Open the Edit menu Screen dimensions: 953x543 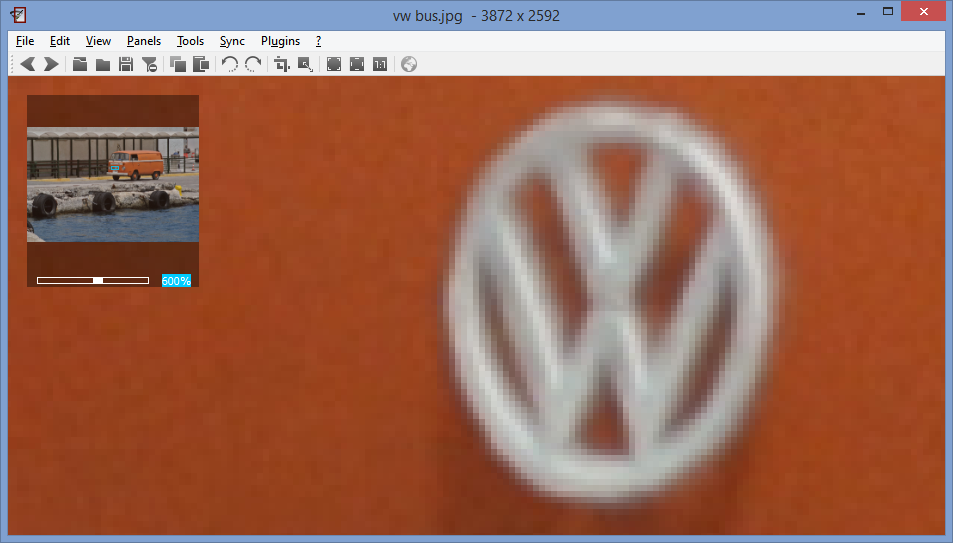click(x=60, y=41)
